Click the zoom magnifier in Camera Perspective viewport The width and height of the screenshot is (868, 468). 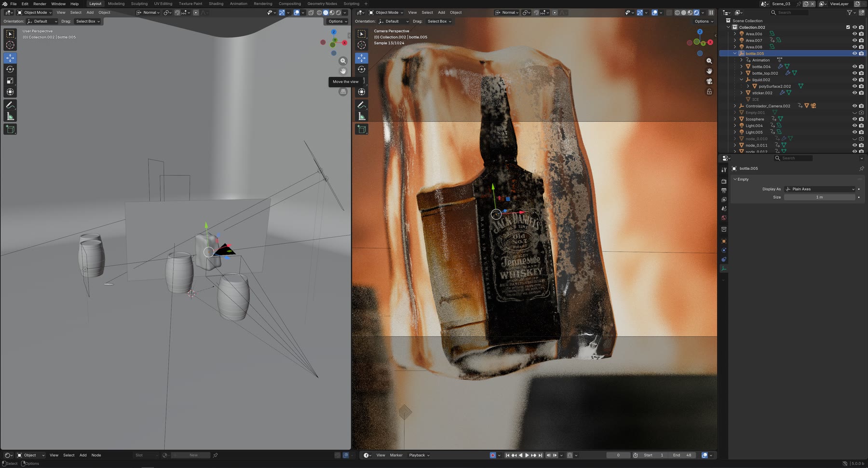(x=709, y=61)
